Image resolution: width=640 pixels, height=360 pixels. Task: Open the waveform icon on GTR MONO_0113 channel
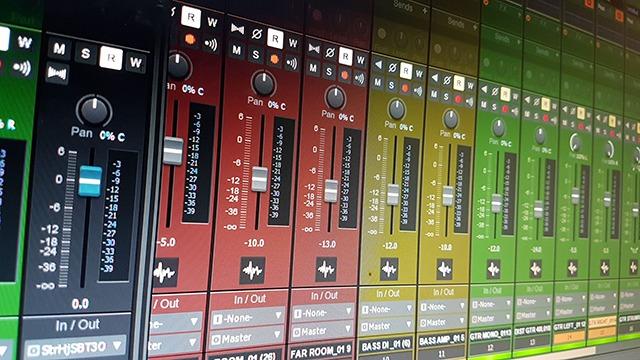click(493, 269)
